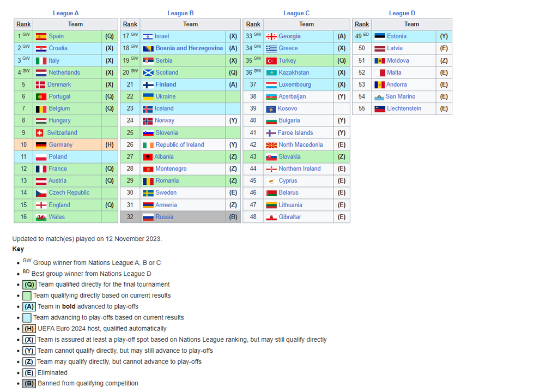Click the 'Banned from qualifying competition' text
Screen dimensions: 558x392
(x=88, y=383)
